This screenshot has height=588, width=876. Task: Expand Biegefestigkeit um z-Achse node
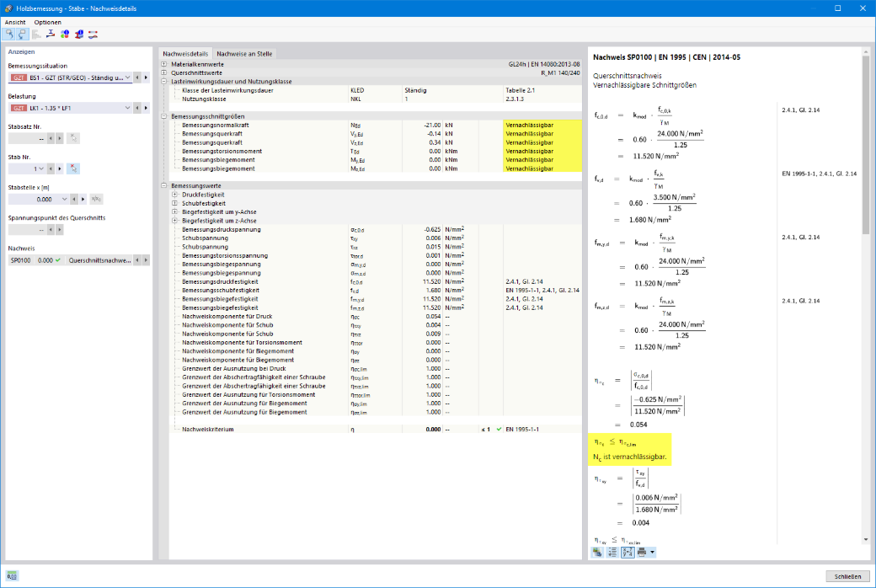coord(175,221)
